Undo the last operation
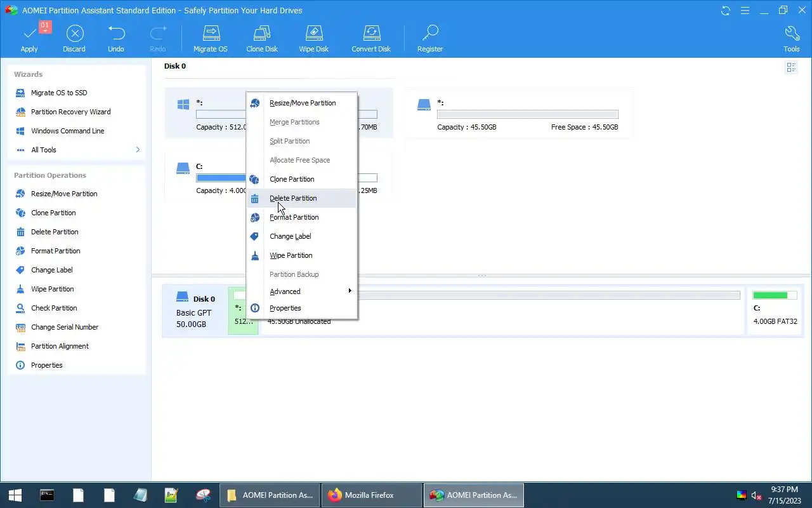This screenshot has width=812, height=508. (116, 39)
